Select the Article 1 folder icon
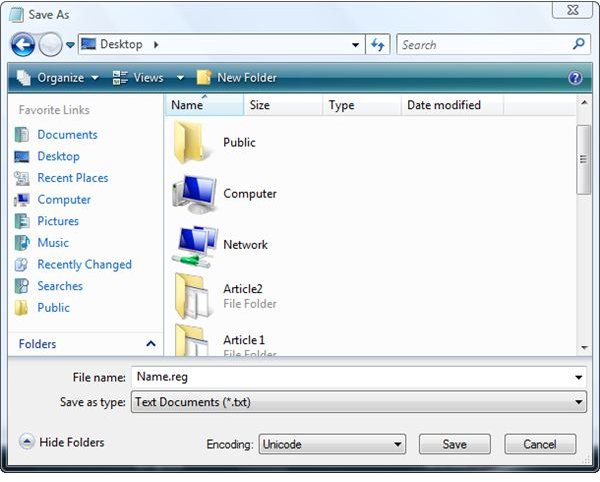 click(192, 340)
